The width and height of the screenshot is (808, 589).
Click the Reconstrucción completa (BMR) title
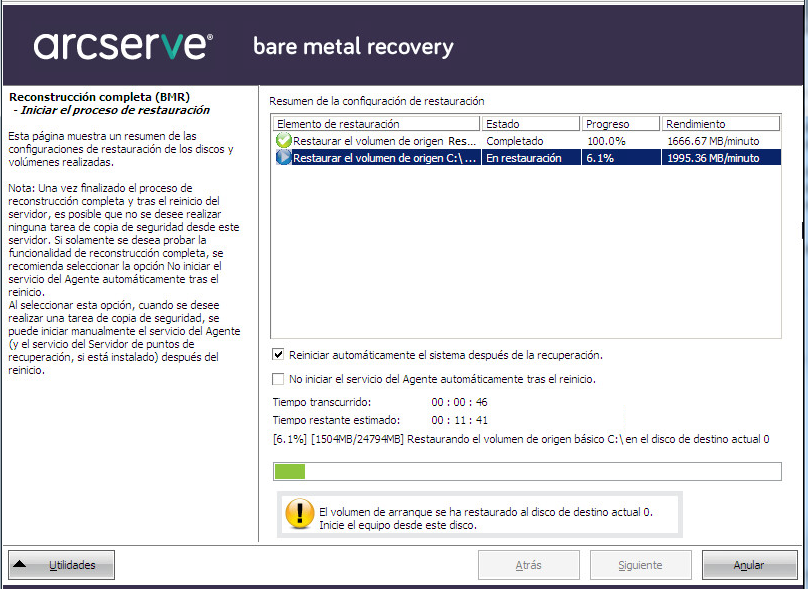click(x=99, y=97)
